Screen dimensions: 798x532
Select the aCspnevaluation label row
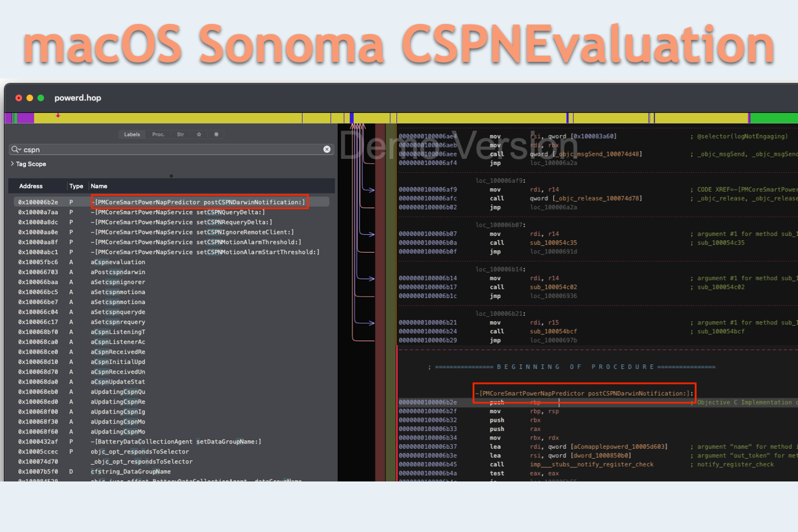point(172,262)
